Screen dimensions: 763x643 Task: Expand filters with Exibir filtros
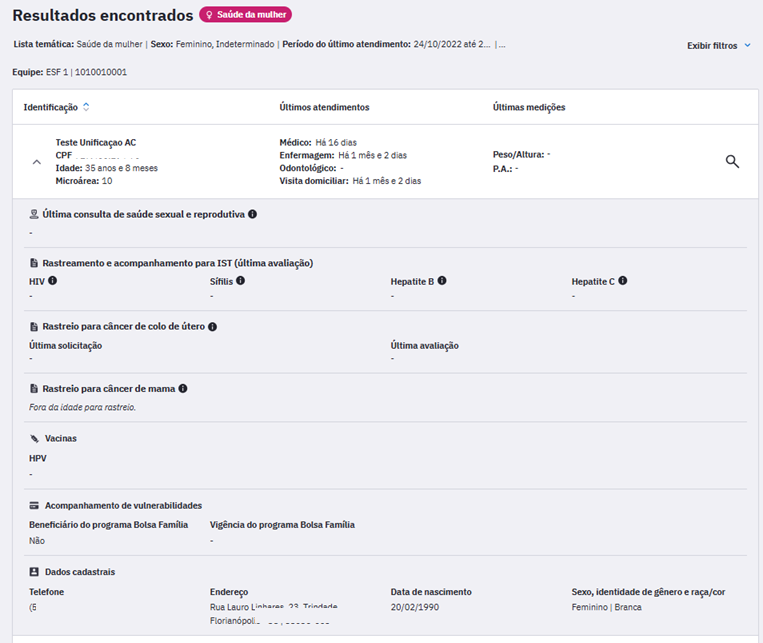pyautogui.click(x=712, y=46)
